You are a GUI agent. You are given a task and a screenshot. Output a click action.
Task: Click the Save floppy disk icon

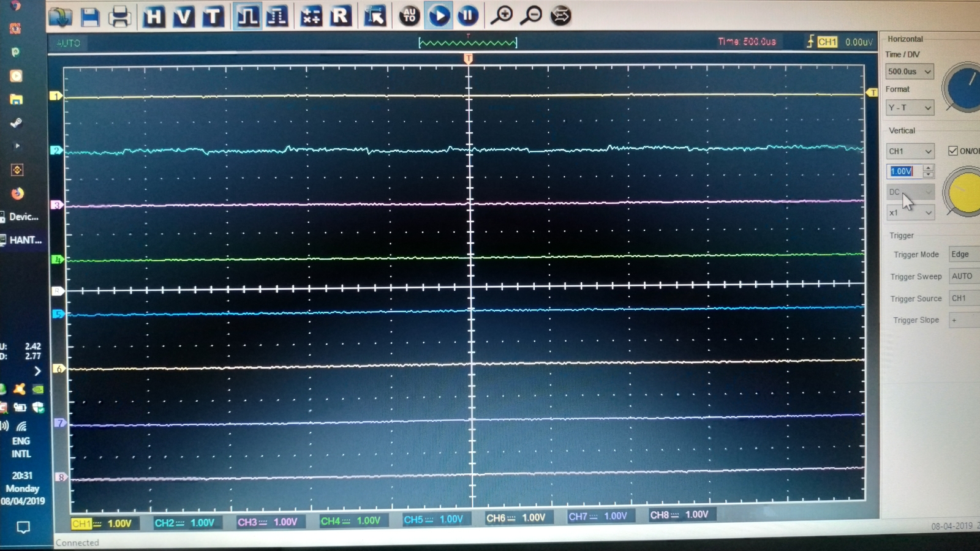pyautogui.click(x=90, y=17)
